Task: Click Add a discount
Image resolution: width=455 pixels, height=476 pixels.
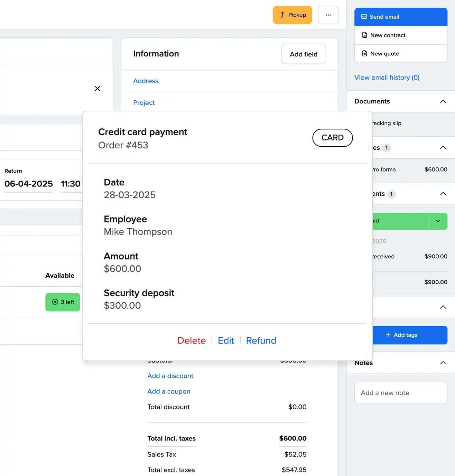Action: click(x=170, y=376)
